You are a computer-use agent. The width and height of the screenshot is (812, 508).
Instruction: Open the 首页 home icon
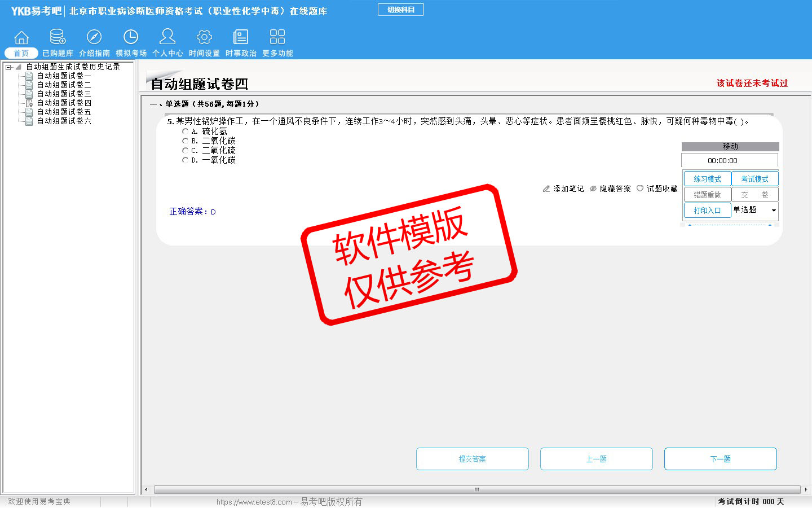coord(21,37)
